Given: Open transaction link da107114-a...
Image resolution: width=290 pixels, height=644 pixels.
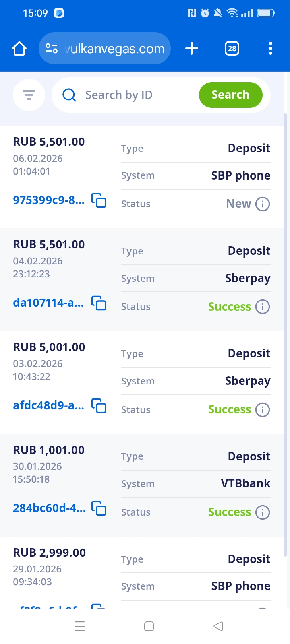Looking at the screenshot, I should click(48, 303).
